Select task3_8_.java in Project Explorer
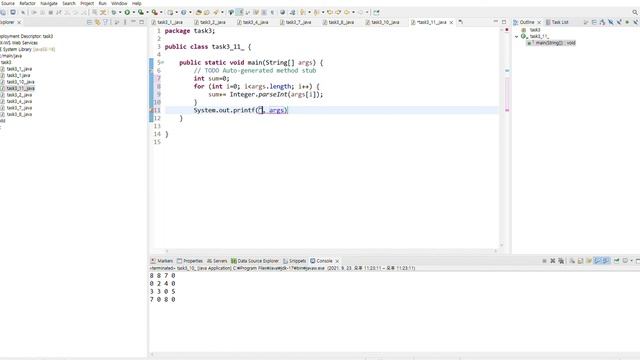The width and height of the screenshot is (640, 360). point(19,114)
